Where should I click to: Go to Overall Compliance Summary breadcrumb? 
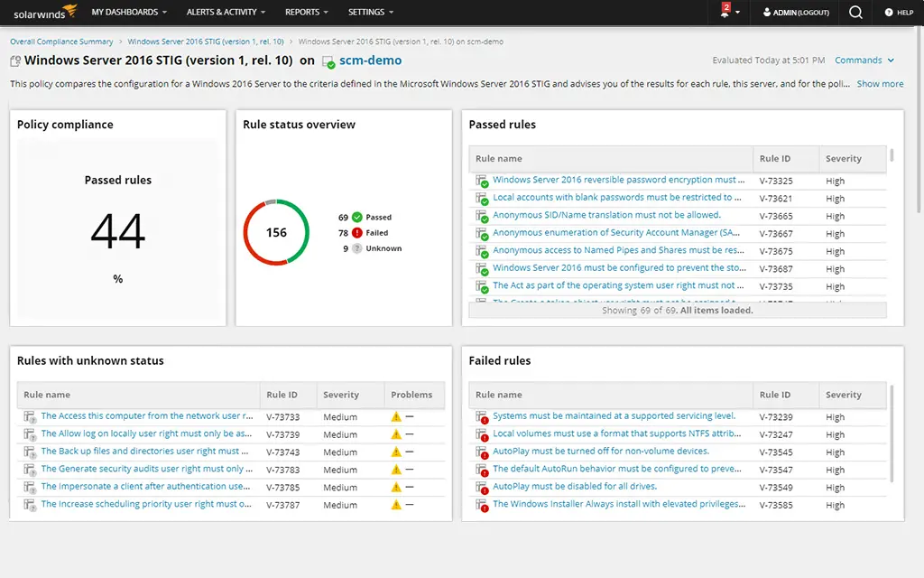pos(61,42)
